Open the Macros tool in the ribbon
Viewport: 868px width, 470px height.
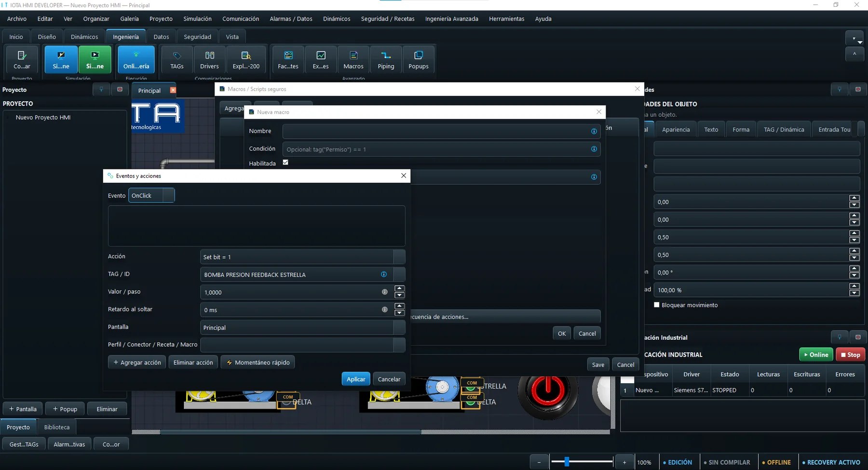(x=353, y=59)
